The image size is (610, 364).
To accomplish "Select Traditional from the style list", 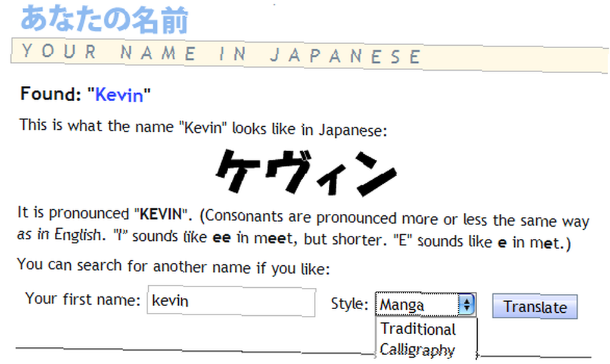I will pos(418,329).
